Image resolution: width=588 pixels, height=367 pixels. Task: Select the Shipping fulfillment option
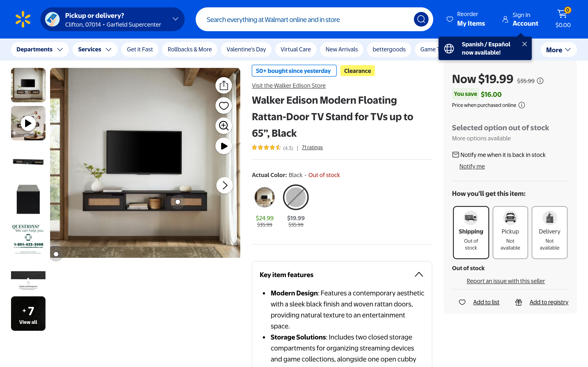(x=471, y=232)
